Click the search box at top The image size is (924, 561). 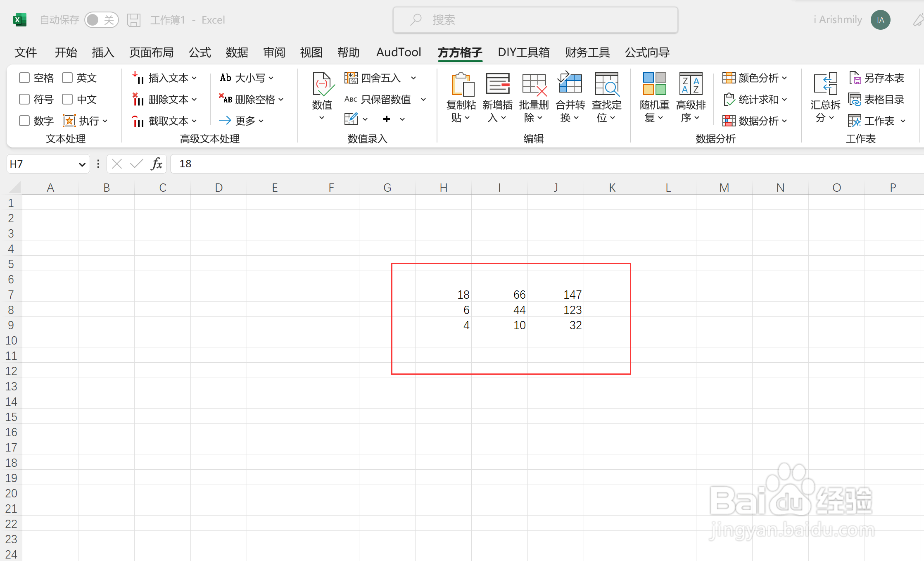[x=535, y=20]
